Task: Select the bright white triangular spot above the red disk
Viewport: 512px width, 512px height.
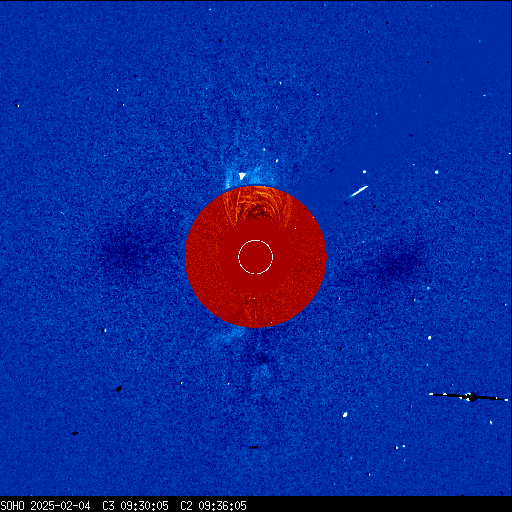Action: (242, 176)
